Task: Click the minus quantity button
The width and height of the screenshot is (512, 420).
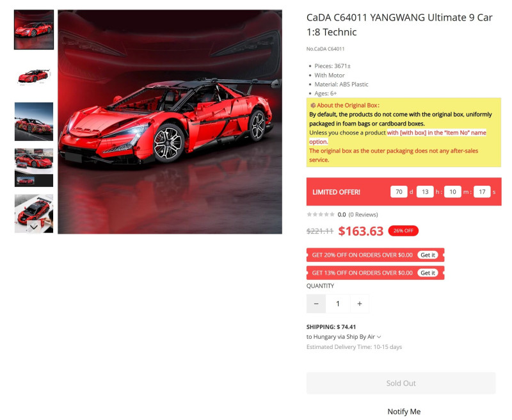Action: (x=316, y=303)
